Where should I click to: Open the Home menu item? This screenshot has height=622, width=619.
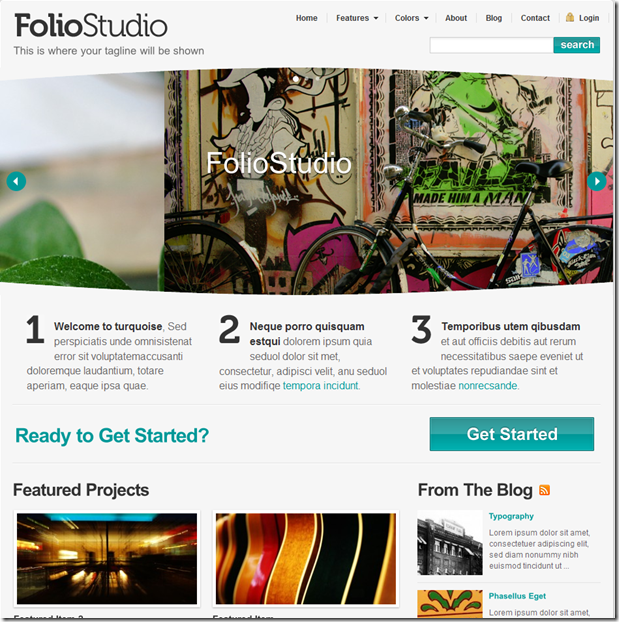point(306,18)
